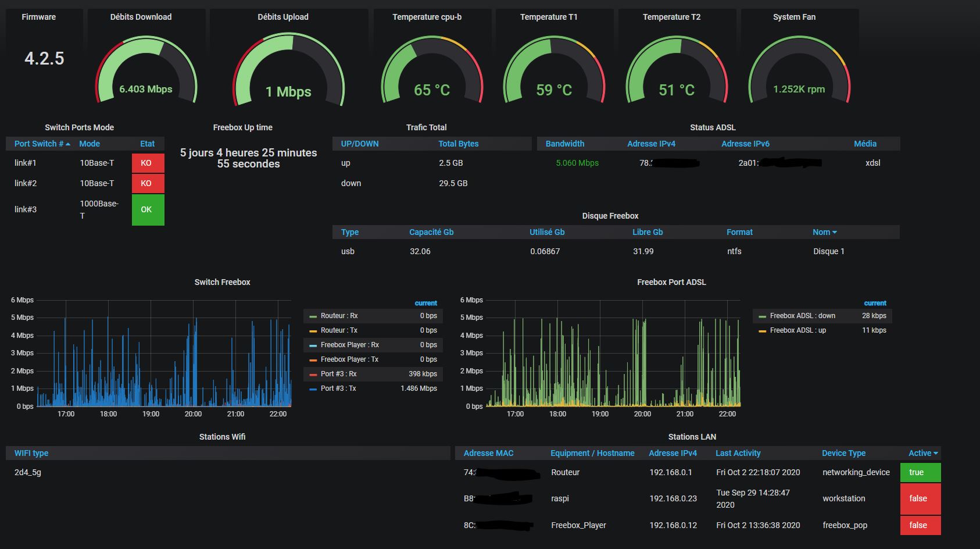Click the Freebox Player : Tx legend color swatch

pos(313,360)
